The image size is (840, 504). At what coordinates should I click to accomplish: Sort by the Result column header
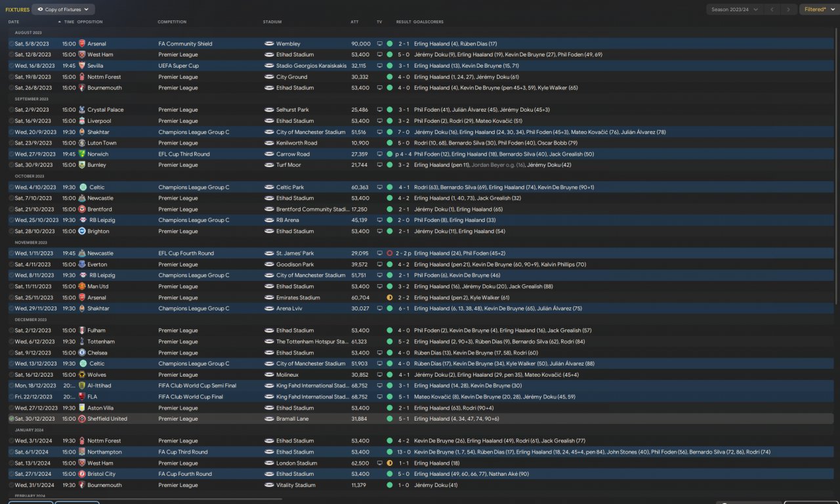[x=404, y=22]
